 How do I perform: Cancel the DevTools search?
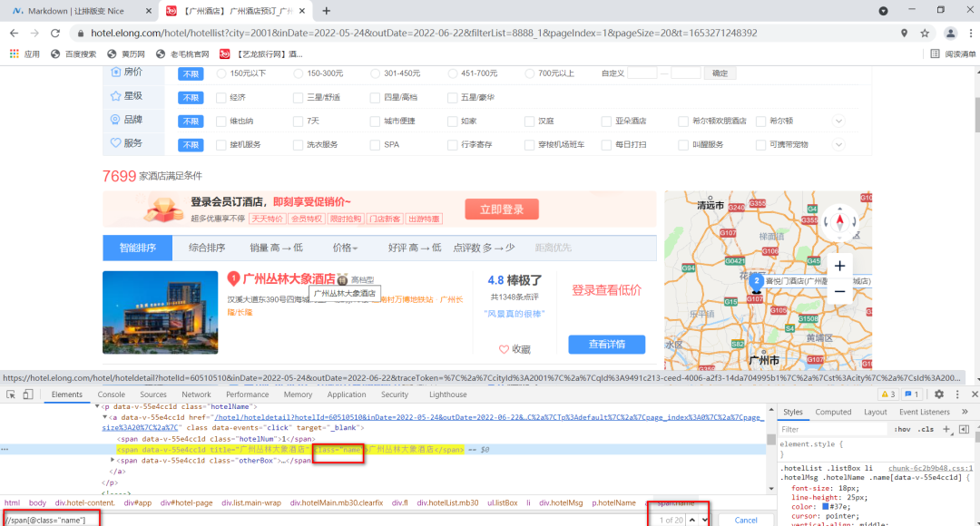click(x=746, y=520)
